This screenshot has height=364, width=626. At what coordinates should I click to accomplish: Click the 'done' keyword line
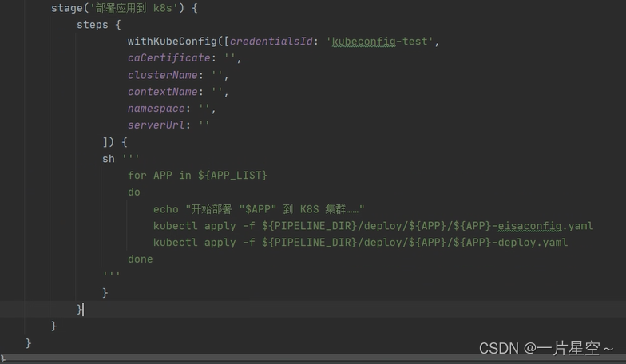pos(141,259)
